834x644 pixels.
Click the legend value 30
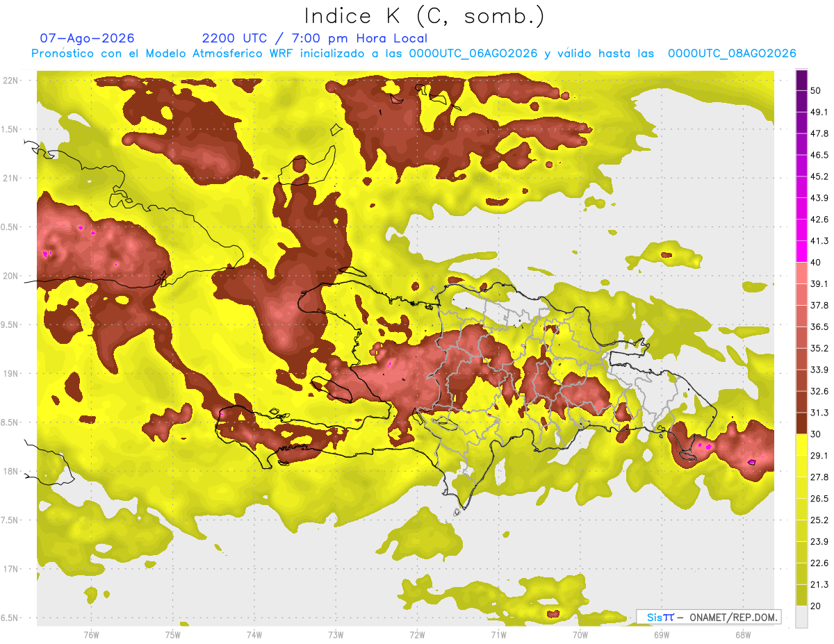pos(817,434)
